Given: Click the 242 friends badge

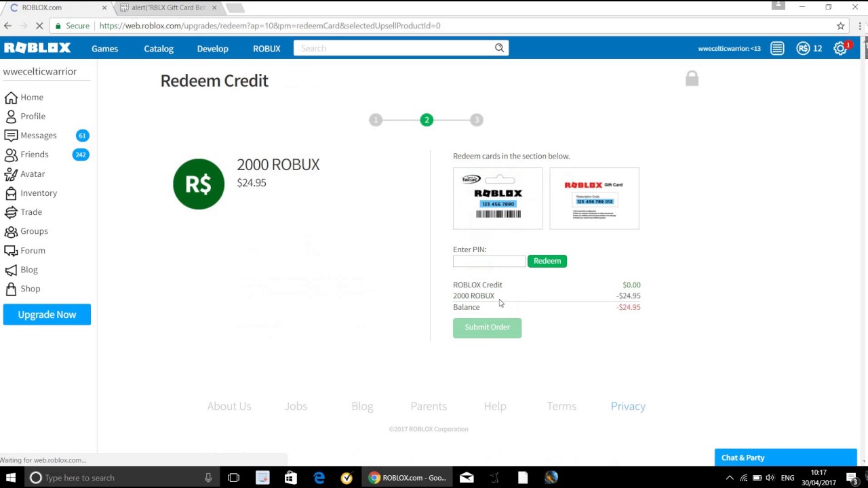Looking at the screenshot, I should (x=81, y=155).
